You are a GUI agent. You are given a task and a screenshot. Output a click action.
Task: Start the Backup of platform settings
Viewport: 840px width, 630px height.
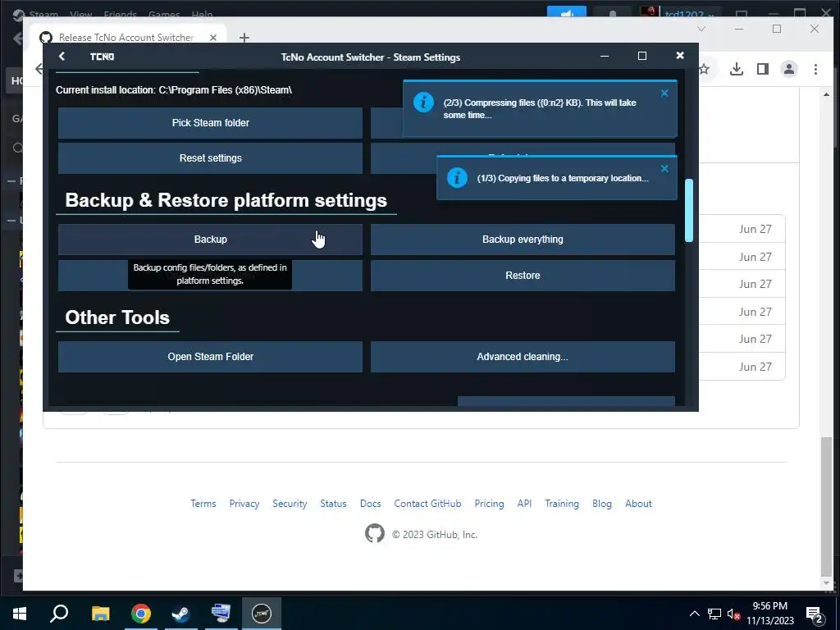pyautogui.click(x=211, y=240)
